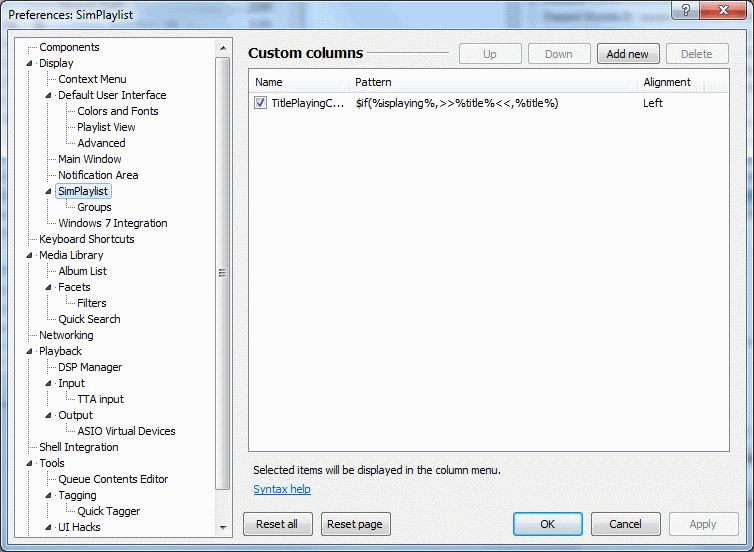Click tree scrollbar down arrow
Screen dimensions: 754x552
point(223,527)
